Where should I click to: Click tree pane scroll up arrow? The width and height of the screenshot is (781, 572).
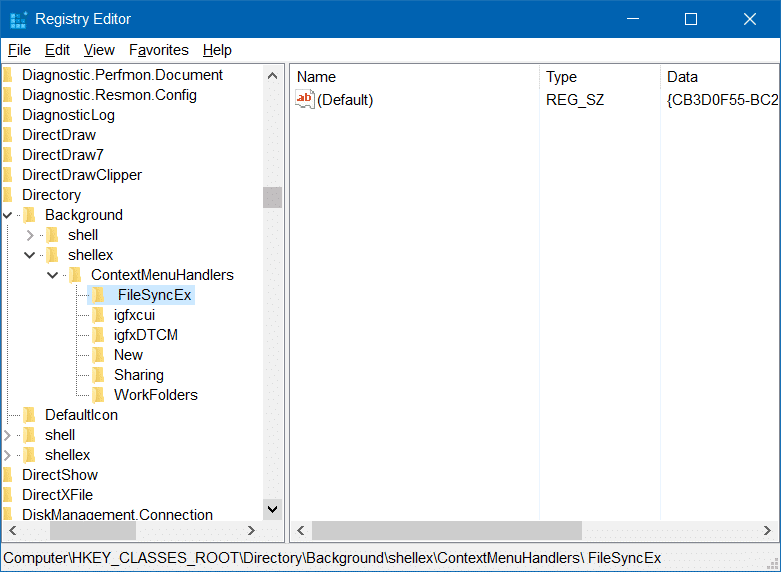(272, 76)
